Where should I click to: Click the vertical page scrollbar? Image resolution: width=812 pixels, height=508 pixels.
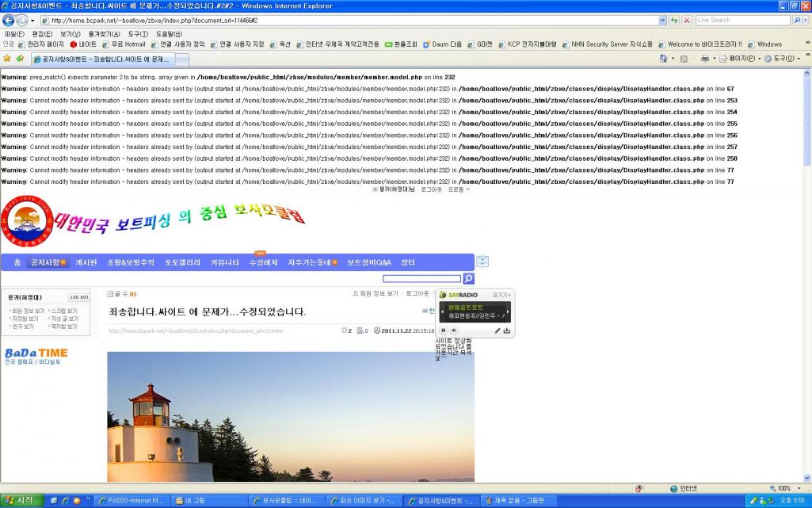pos(806,238)
